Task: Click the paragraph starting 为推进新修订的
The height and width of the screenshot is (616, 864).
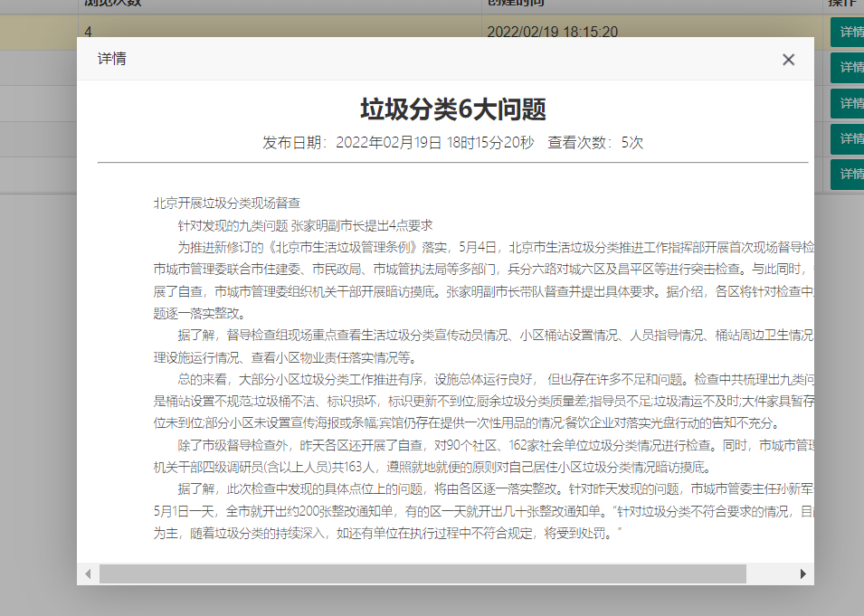Action: click(483, 280)
